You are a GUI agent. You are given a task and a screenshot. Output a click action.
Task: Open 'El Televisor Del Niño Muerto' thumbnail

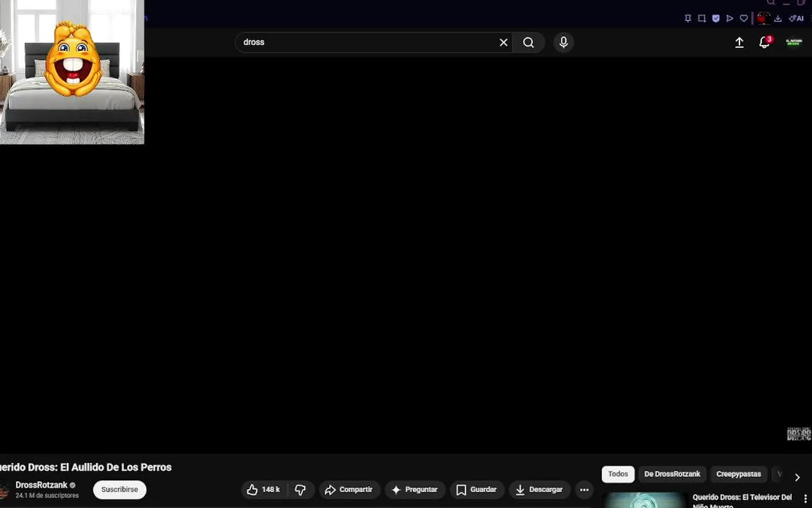[645, 500]
